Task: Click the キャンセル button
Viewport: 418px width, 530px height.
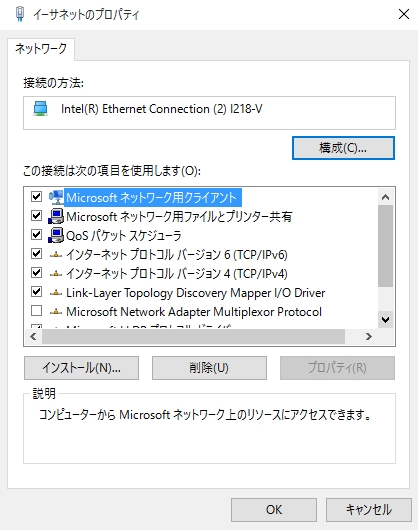Action: point(369,510)
